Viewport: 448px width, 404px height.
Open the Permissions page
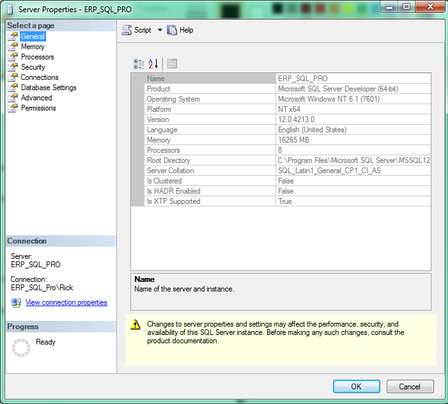coord(38,108)
